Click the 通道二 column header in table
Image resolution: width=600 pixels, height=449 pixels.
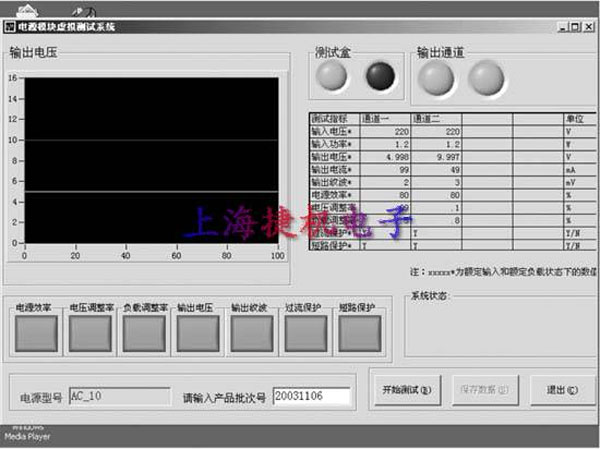point(436,118)
